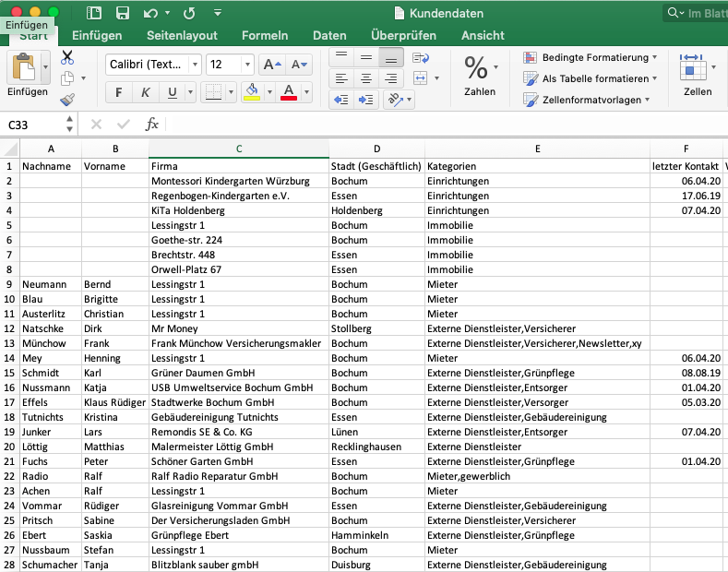Increase indent
The image size is (728, 572).
click(366, 100)
